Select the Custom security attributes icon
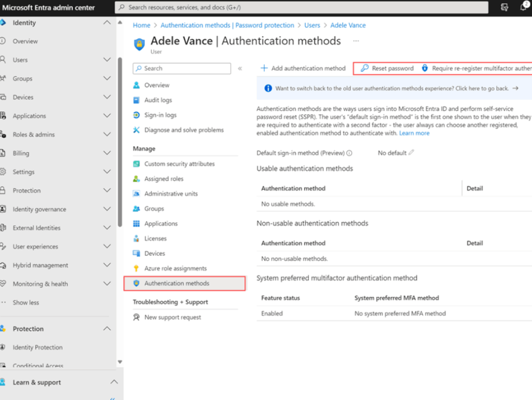Viewport: 532px width, 400px height. tap(136, 163)
